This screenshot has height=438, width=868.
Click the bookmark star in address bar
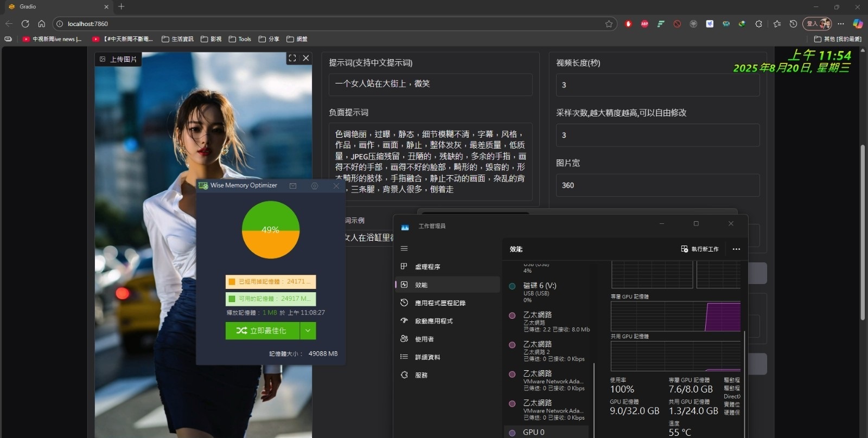tap(609, 24)
